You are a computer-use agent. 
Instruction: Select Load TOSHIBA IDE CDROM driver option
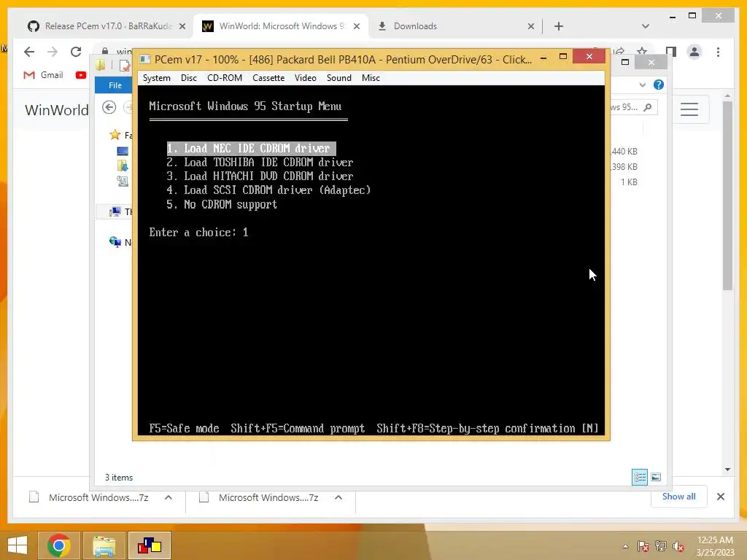(260, 163)
